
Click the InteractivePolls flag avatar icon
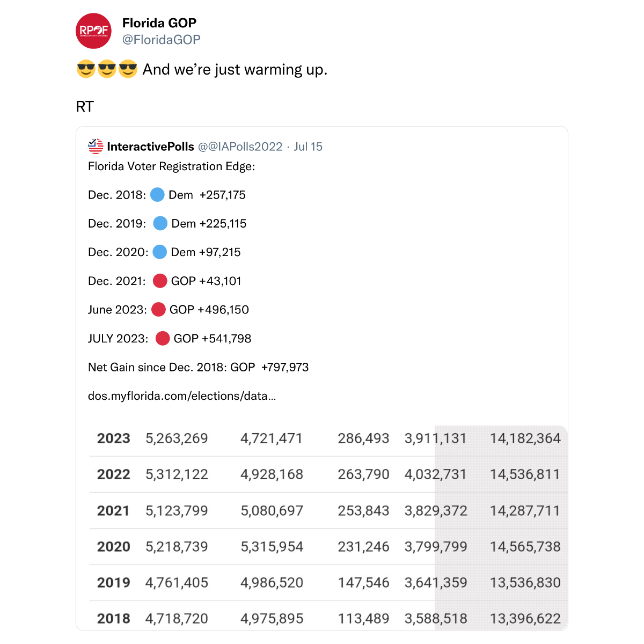tap(96, 147)
